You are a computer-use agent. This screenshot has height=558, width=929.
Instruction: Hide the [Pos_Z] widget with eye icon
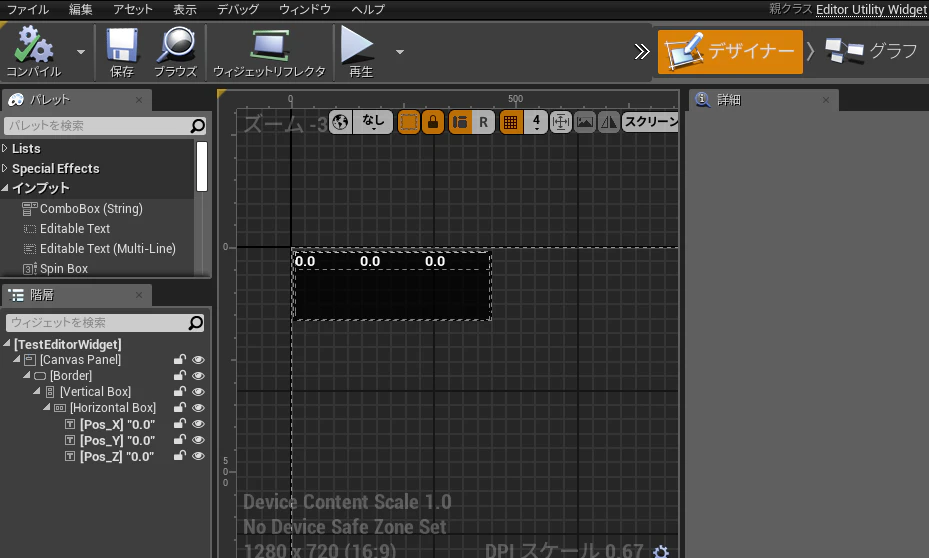(x=198, y=456)
